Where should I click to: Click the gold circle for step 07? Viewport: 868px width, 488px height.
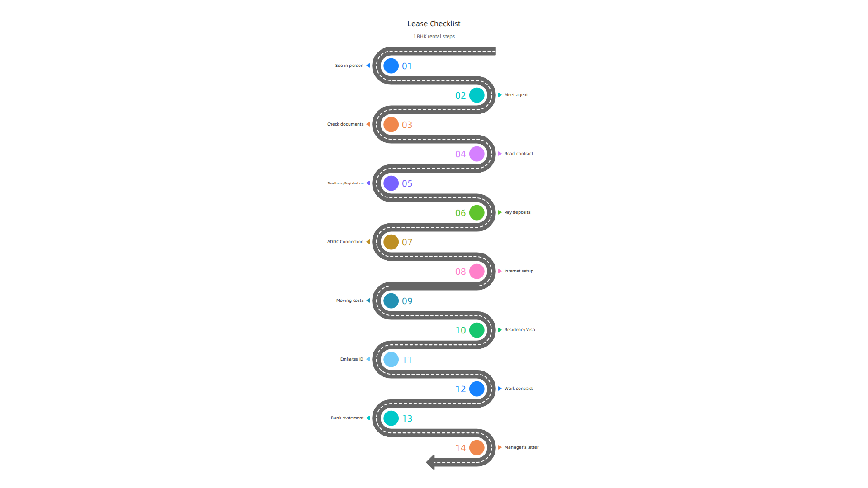[x=391, y=242]
